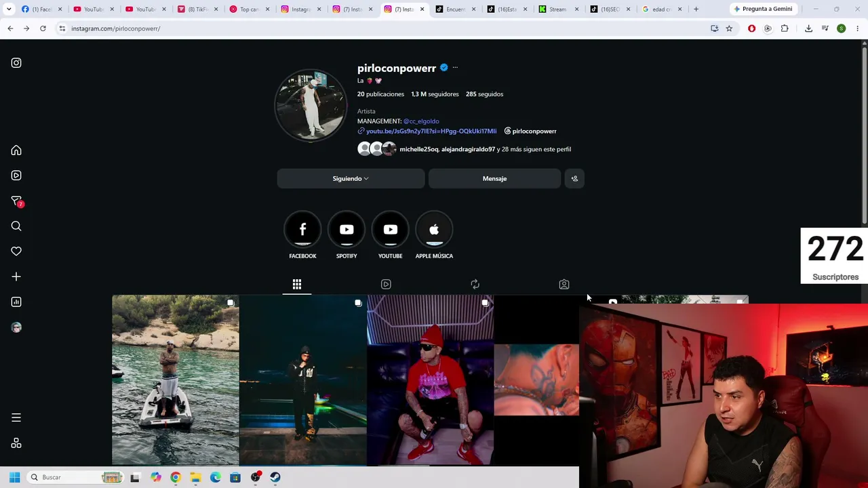Open the hamburger More menu in the sidebar
This screenshot has height=488, width=868.
pyautogui.click(x=16, y=418)
